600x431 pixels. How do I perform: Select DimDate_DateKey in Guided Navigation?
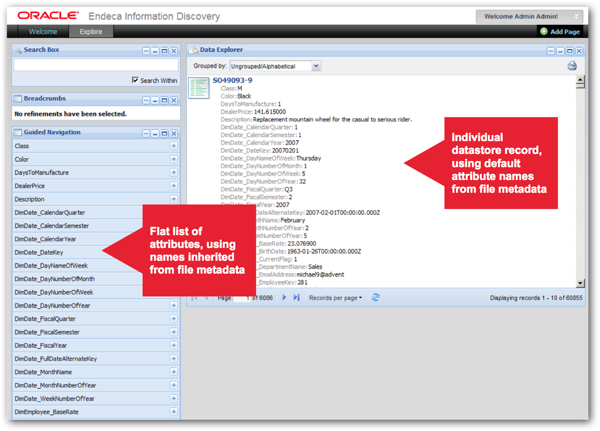39,253
